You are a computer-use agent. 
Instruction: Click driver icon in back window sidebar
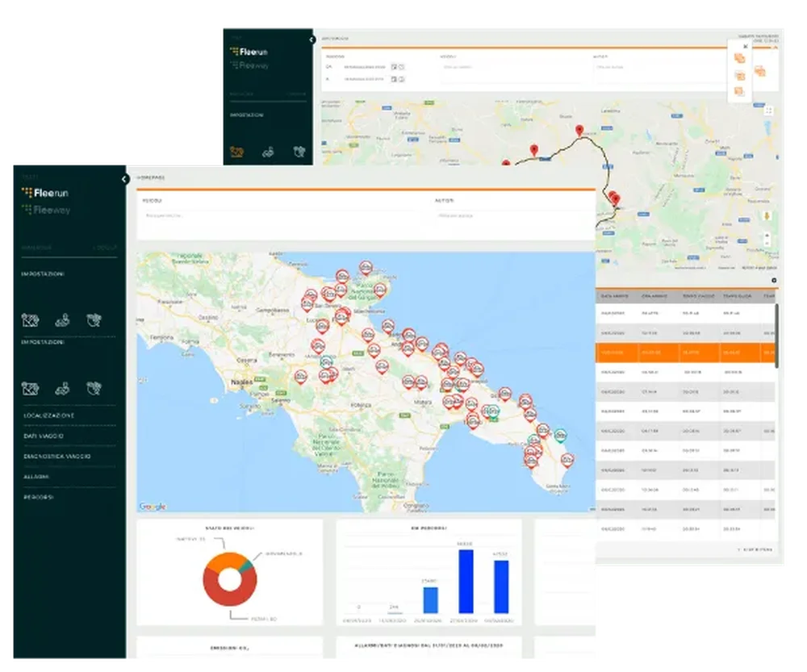tap(268, 152)
